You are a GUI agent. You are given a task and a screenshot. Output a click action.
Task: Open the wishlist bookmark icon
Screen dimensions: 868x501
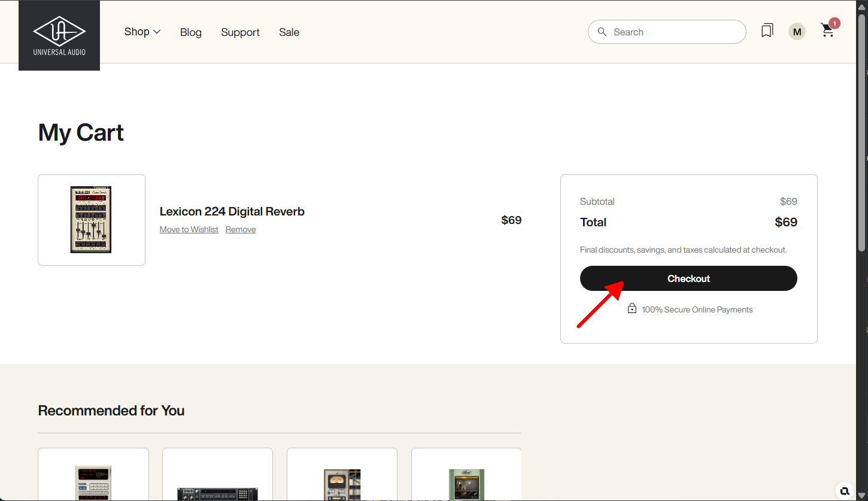coord(767,31)
